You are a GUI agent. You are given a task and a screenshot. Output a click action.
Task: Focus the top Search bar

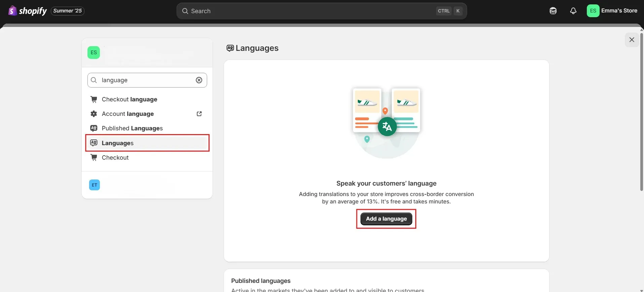321,11
